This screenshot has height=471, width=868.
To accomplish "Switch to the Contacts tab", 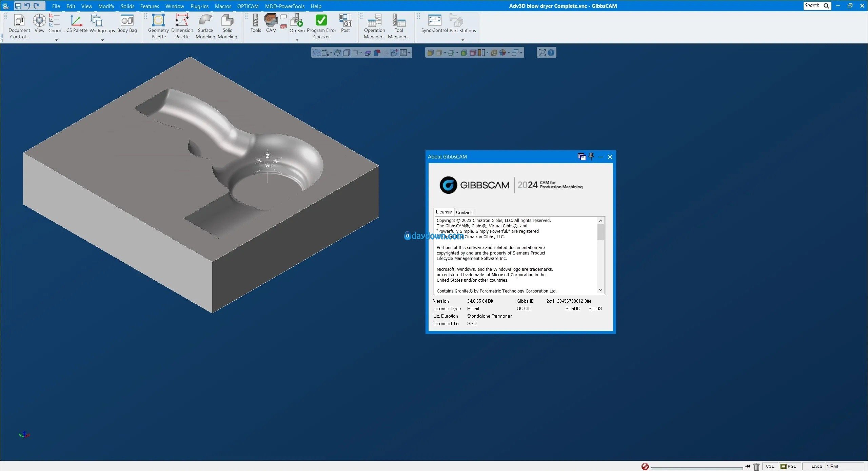I will [x=465, y=212].
